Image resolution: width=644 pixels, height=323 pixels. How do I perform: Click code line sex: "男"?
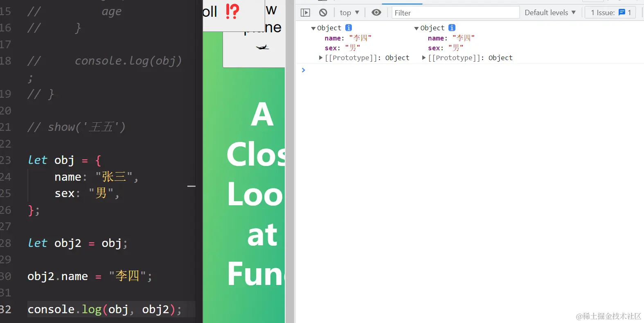[x=87, y=193]
